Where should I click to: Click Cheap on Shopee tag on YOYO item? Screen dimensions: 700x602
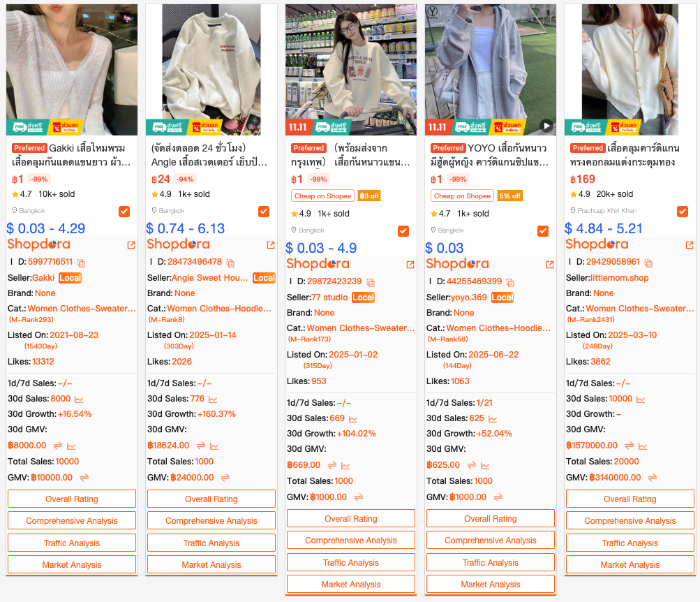(462, 196)
